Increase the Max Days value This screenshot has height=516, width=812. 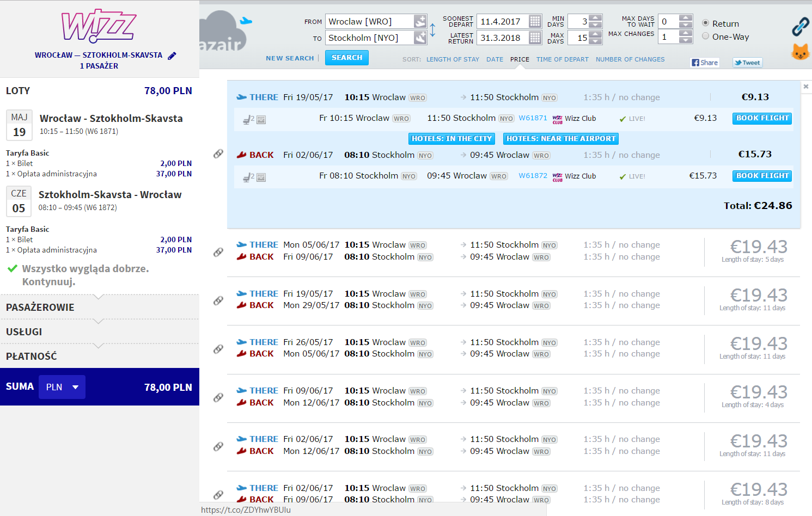coord(596,34)
